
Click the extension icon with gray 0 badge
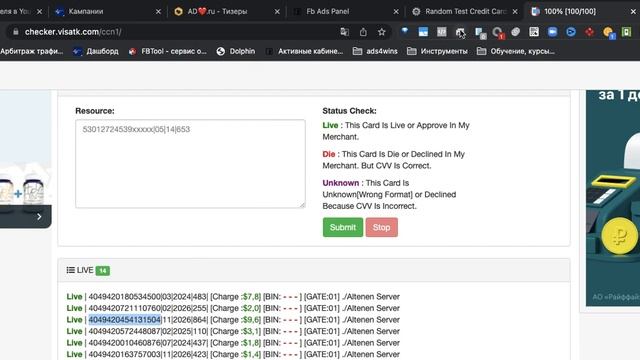[x=480, y=33]
